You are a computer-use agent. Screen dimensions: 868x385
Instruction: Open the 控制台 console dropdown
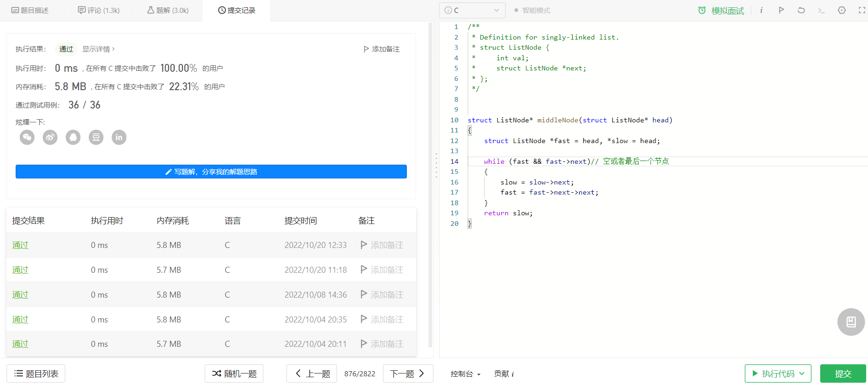(465, 374)
